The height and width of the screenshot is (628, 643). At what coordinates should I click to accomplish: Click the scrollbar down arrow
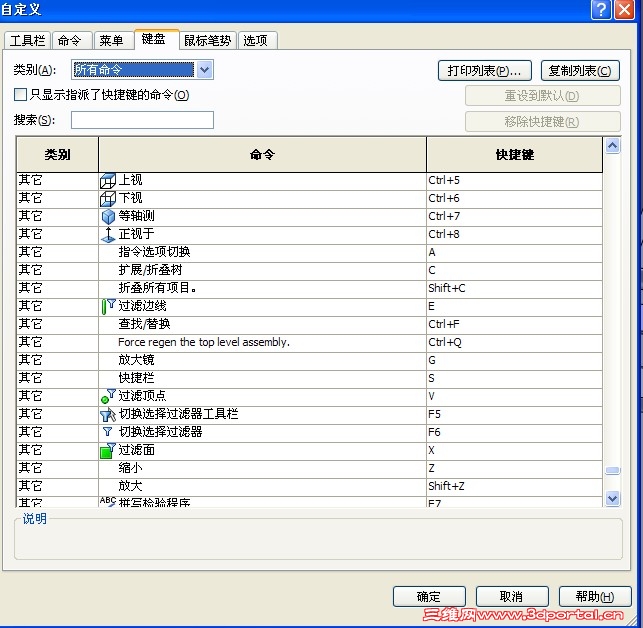613,498
